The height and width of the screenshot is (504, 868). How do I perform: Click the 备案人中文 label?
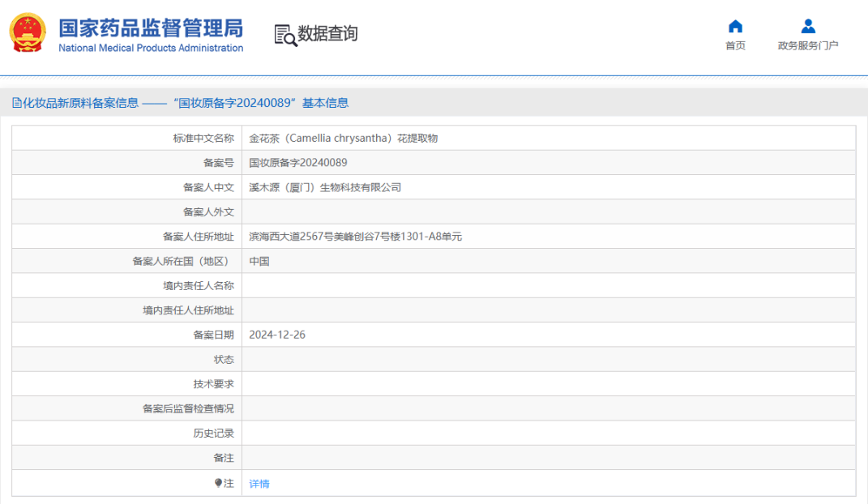click(209, 187)
